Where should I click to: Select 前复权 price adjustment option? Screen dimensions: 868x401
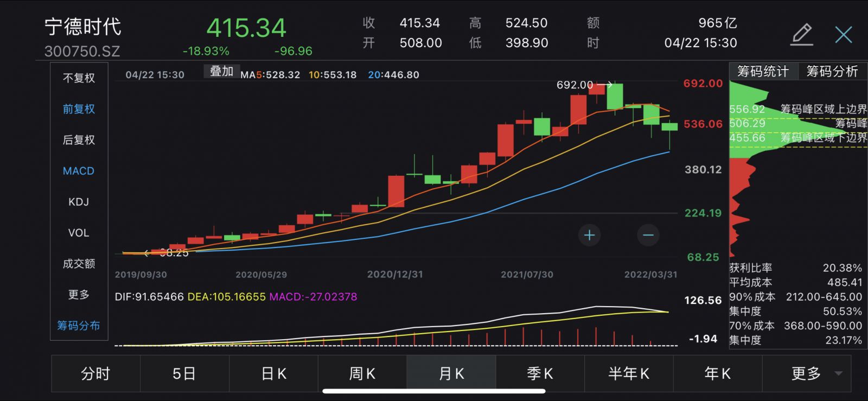[x=79, y=109]
